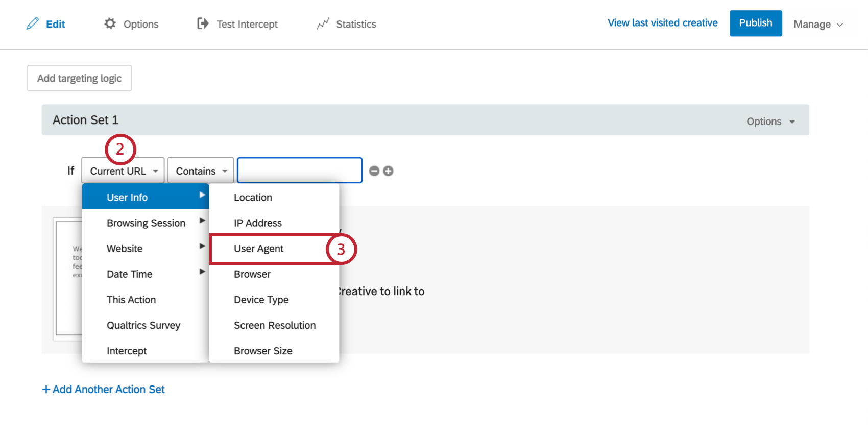
Task: Click the Statistics chart icon
Action: [323, 24]
